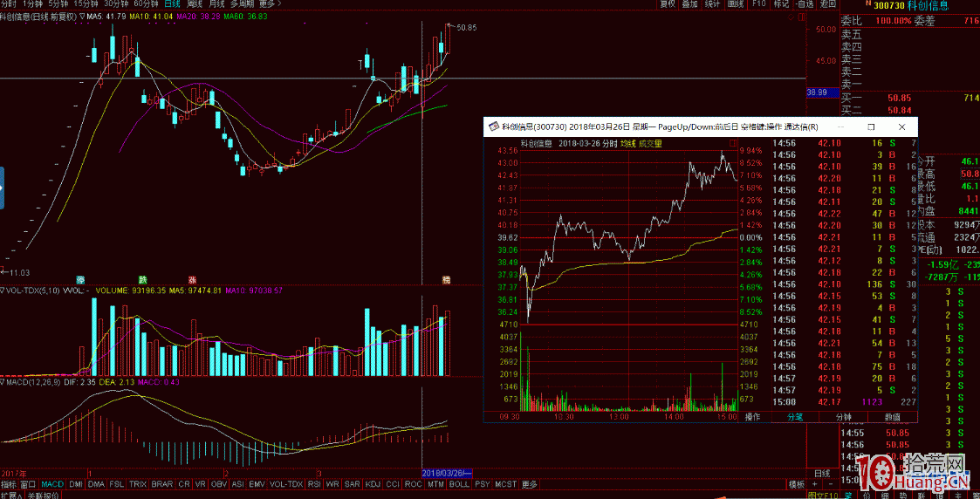Open the F10 company info
980x499 pixels.
point(758,3)
